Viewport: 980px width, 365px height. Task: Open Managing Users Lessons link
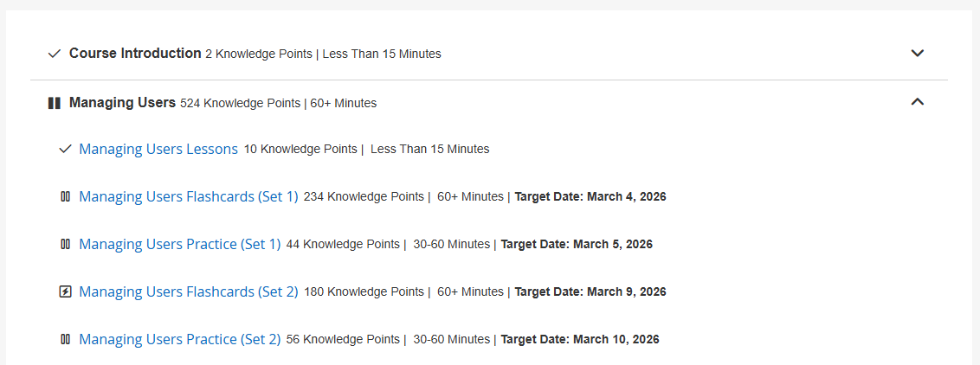pyautogui.click(x=158, y=149)
